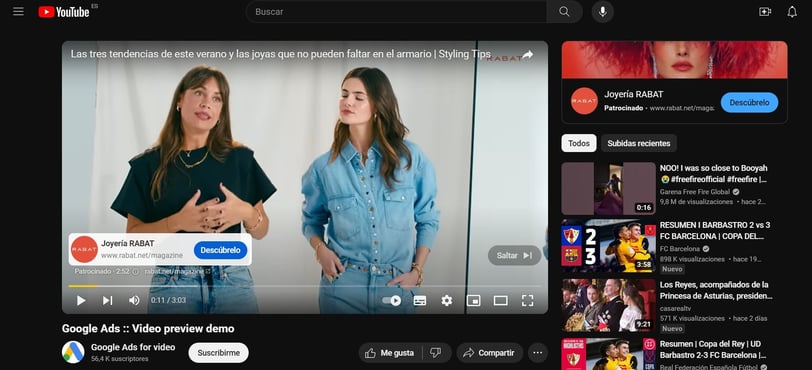Click the share arrow in the video overlay
Screen dimensions: 812x370
(528, 54)
